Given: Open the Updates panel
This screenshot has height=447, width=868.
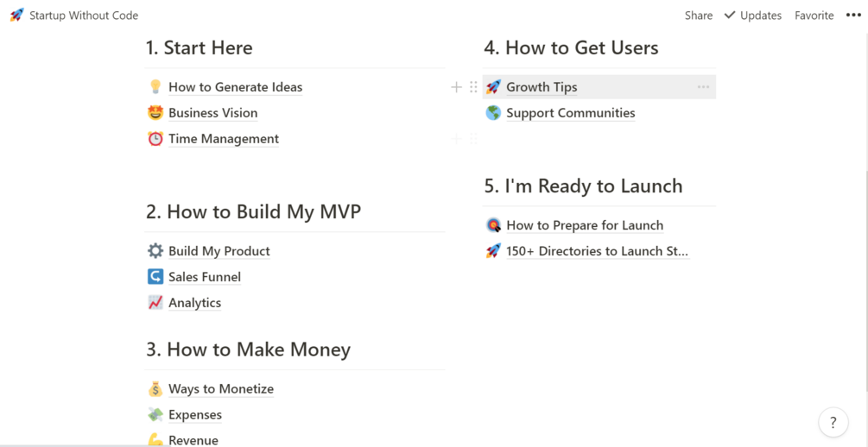Looking at the screenshot, I should pyautogui.click(x=752, y=16).
